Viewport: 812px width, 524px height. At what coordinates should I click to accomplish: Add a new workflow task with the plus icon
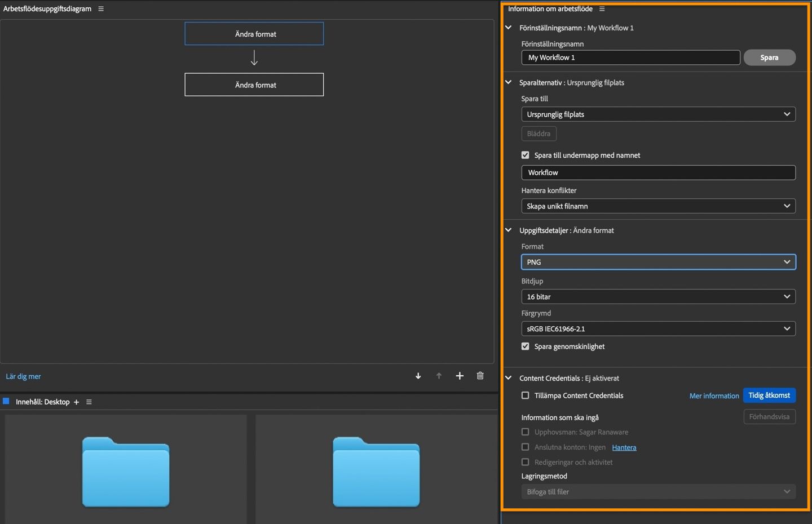pyautogui.click(x=460, y=376)
